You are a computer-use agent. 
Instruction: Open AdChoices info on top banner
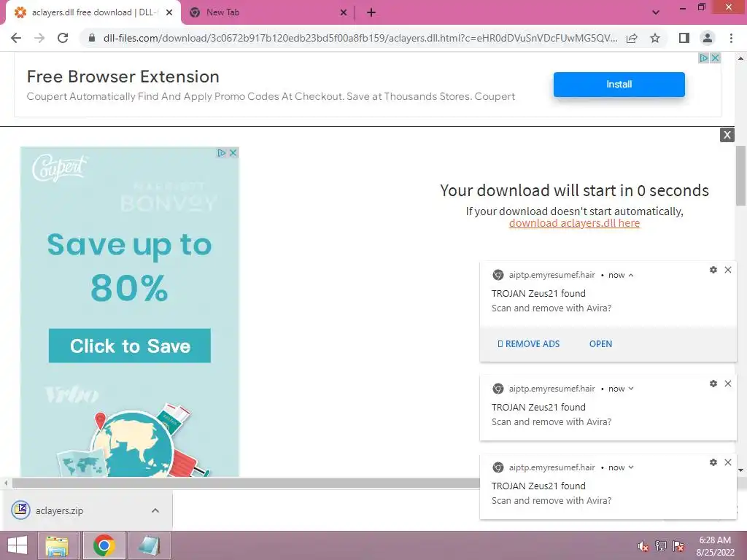704,58
